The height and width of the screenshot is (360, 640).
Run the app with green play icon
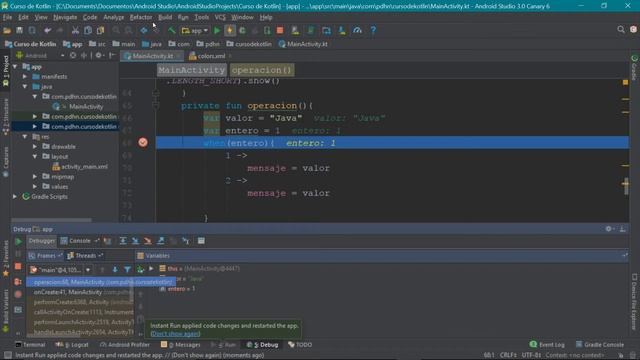tap(217, 30)
